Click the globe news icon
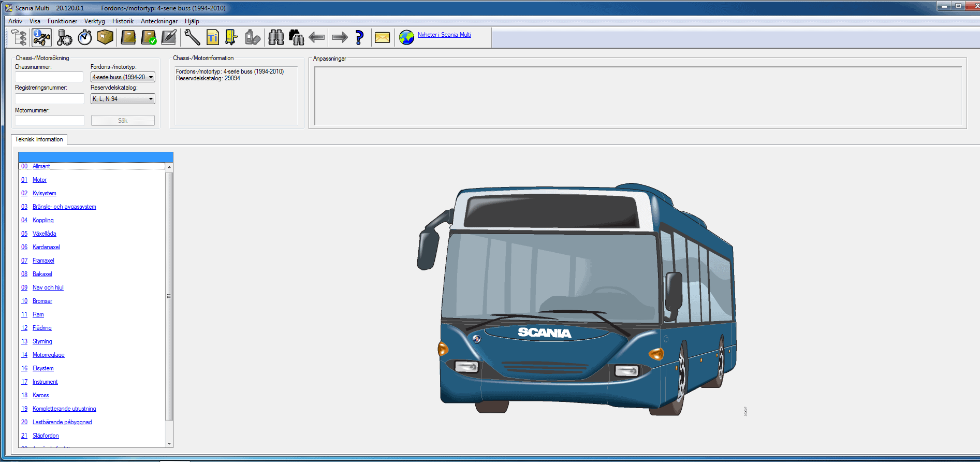 click(x=406, y=37)
